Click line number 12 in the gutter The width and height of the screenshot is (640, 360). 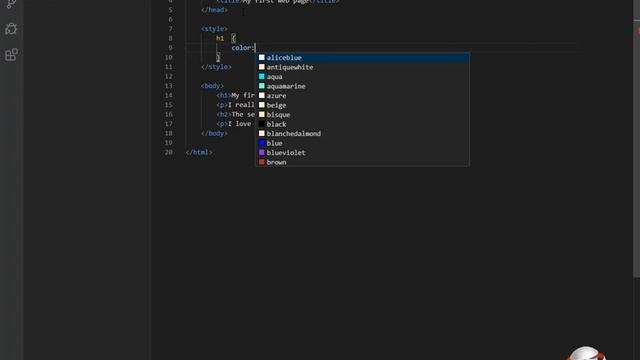click(169, 76)
